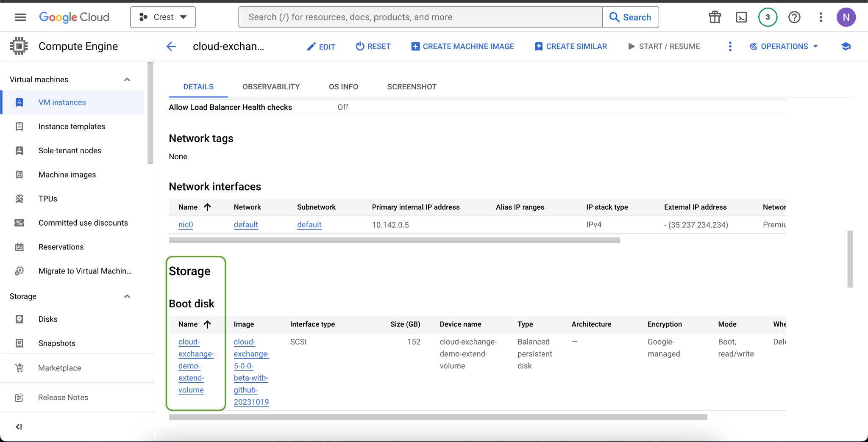Click the Committed use discounts percent icon
Screen dimensions: 868x442
pos(19,223)
